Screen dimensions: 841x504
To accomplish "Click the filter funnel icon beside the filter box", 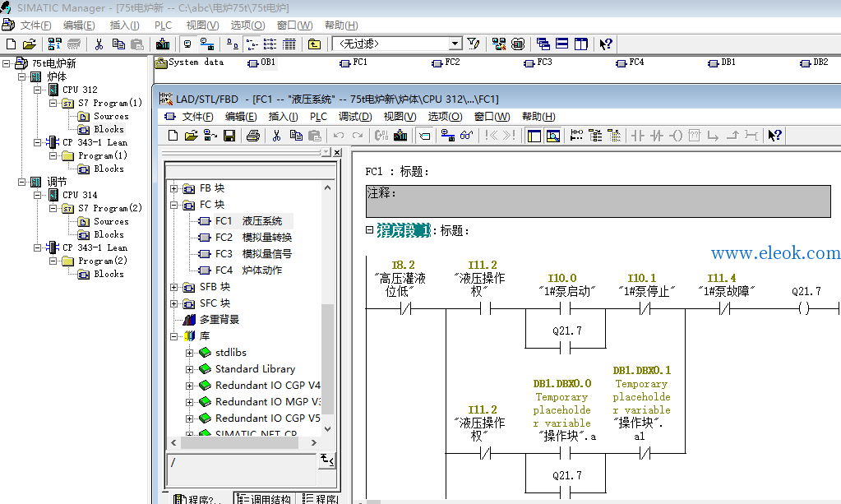I will 473,44.
